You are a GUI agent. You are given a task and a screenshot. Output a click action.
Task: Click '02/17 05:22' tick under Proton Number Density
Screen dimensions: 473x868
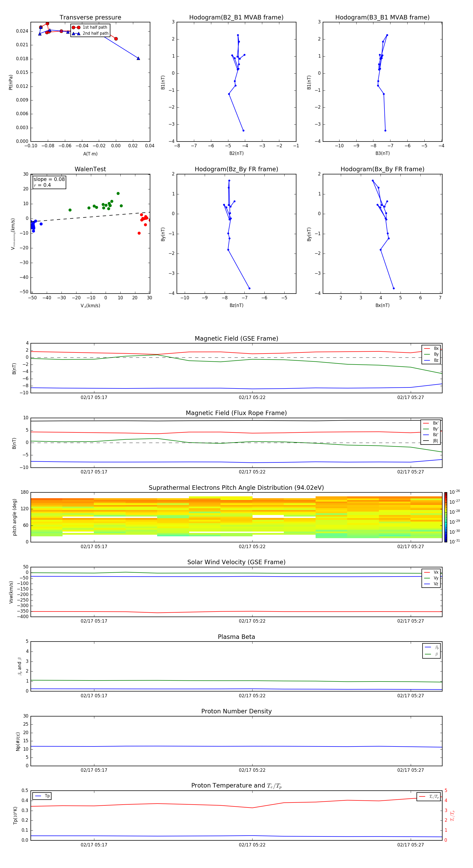point(252,770)
